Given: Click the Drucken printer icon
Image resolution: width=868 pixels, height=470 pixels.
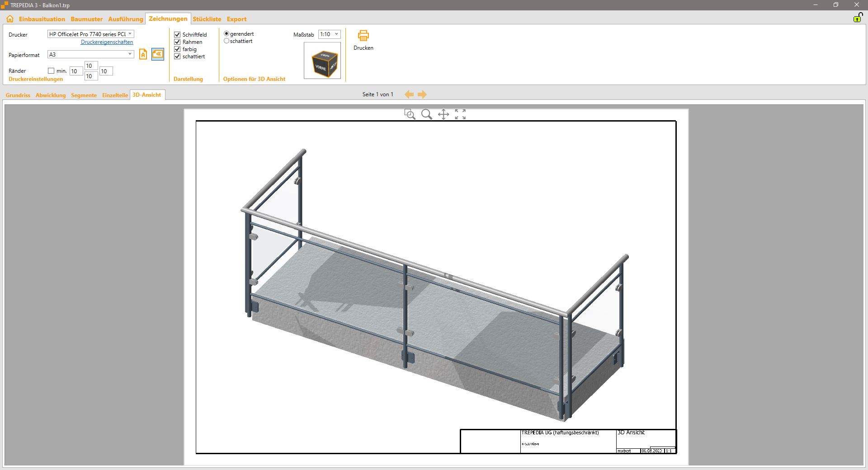Looking at the screenshot, I should [x=363, y=36].
